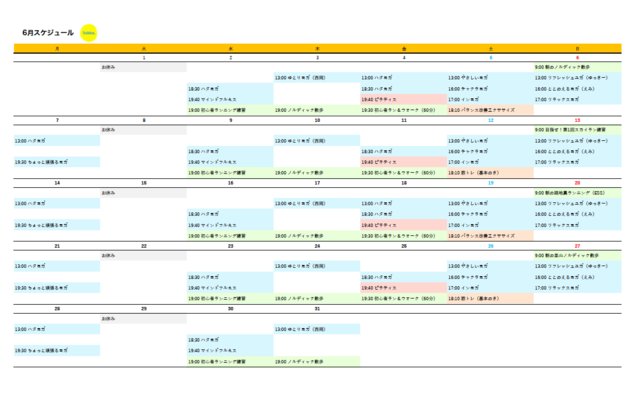Select 19:40 ピラティス on Friday the 4th
The height and width of the screenshot is (393, 640).
[404, 100]
